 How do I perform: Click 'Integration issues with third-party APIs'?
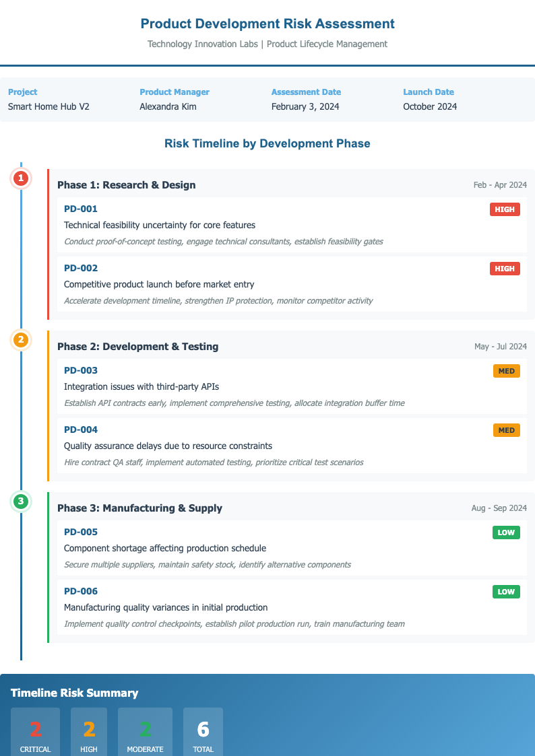click(x=141, y=386)
